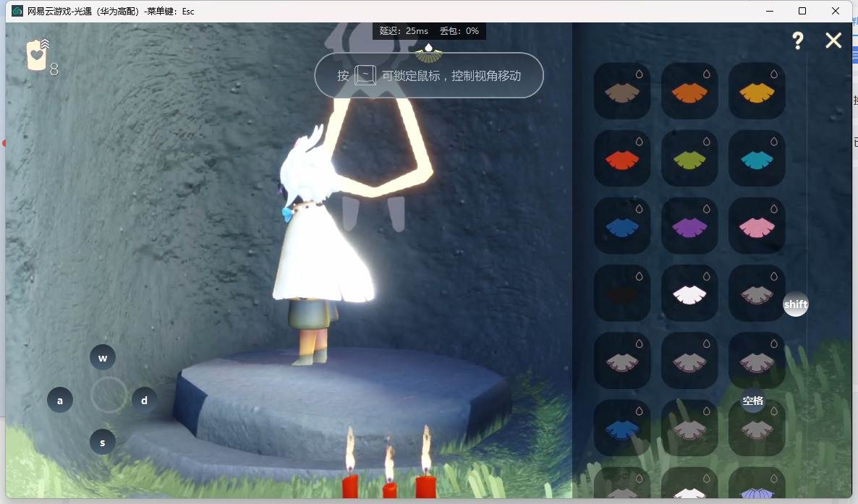Click the fan-shaped cape category icon
The width and height of the screenshot is (858, 504).
tap(428, 54)
